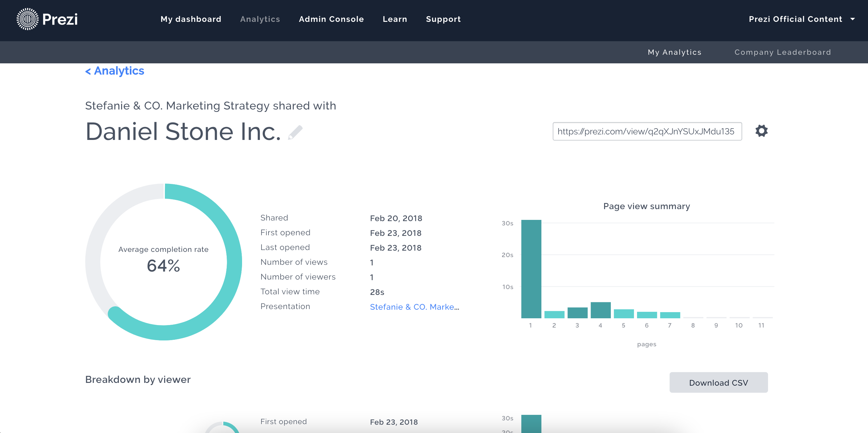Open the Admin Console menu item

[331, 19]
